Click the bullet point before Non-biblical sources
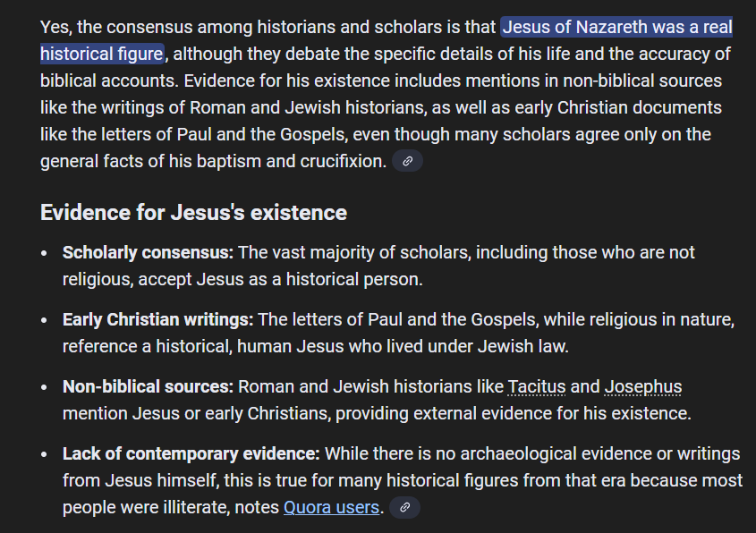 tap(45, 388)
